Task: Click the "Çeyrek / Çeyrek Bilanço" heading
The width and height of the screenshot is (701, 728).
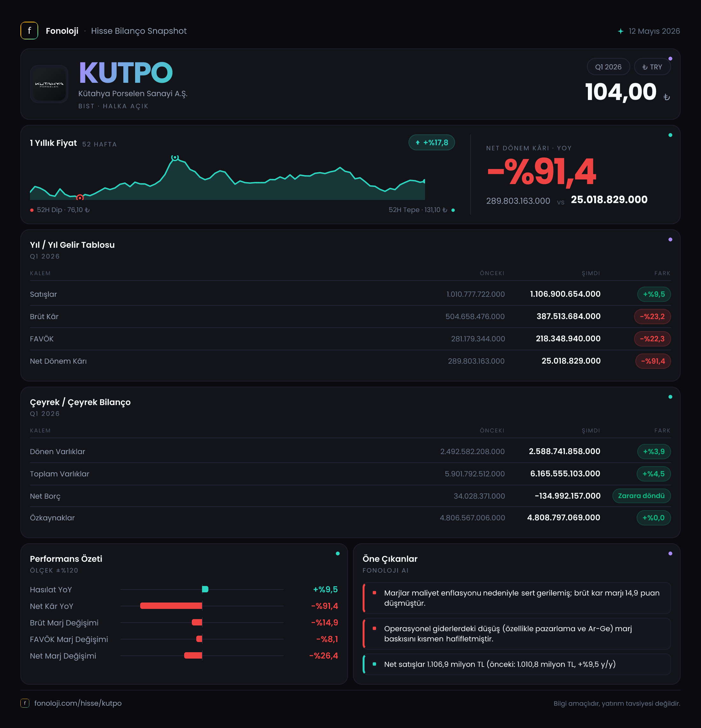Action: pyautogui.click(x=80, y=402)
